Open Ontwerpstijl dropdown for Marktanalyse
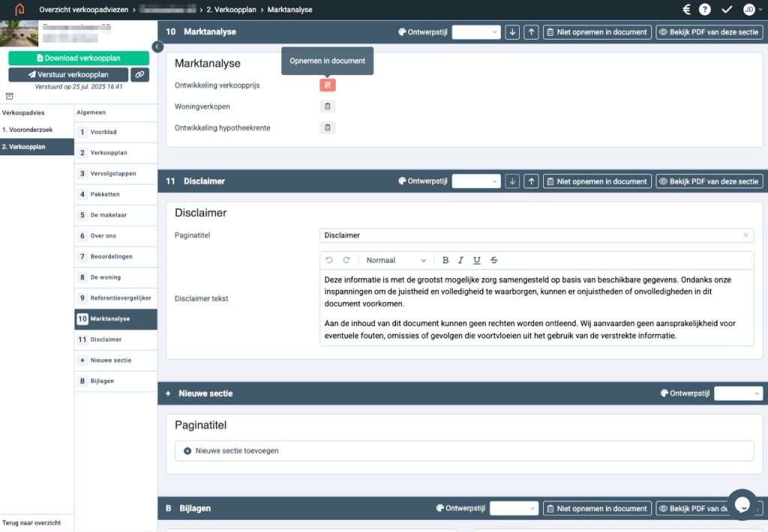 click(x=476, y=31)
